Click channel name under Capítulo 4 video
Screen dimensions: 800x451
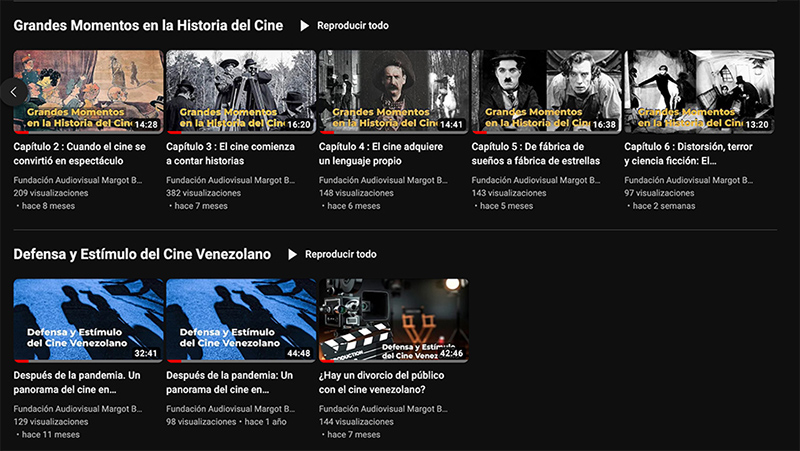pyautogui.click(x=383, y=180)
